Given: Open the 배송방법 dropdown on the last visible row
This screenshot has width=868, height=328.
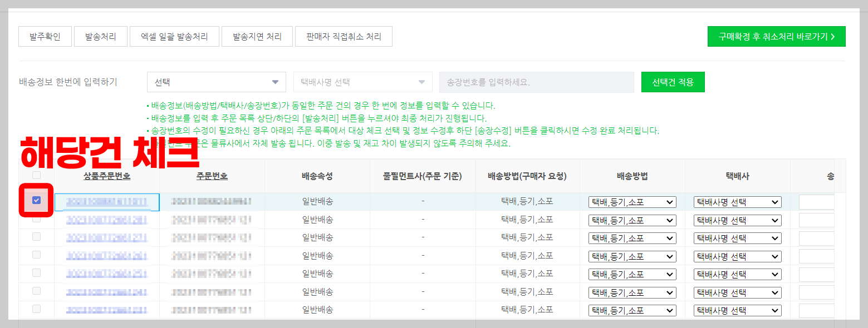Looking at the screenshot, I should 633,310.
